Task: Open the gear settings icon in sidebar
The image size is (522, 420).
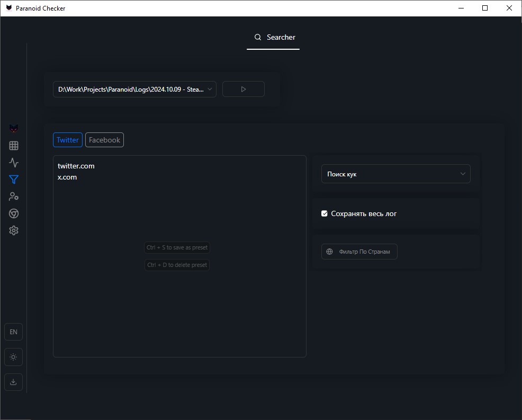Action: pos(14,230)
